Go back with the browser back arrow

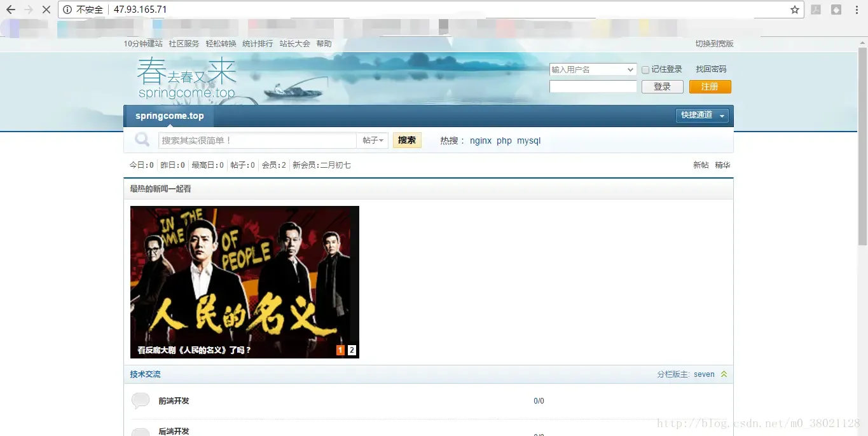pyautogui.click(x=10, y=10)
